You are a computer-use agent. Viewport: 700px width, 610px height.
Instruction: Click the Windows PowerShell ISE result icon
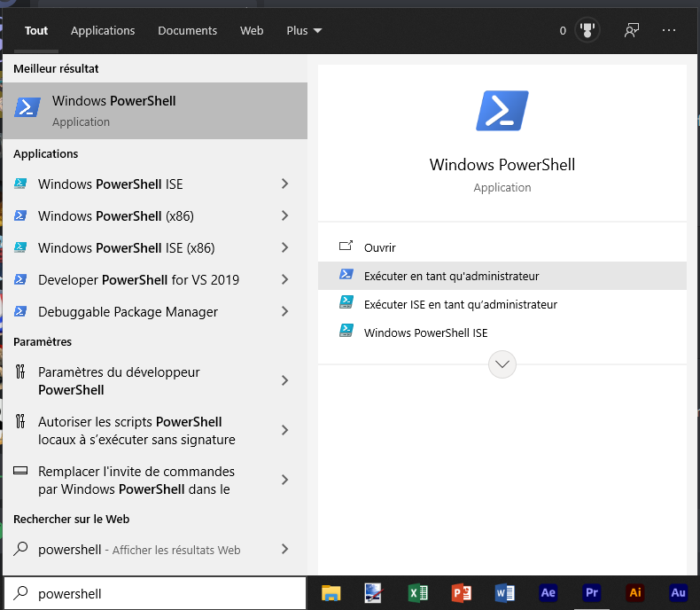click(20, 184)
